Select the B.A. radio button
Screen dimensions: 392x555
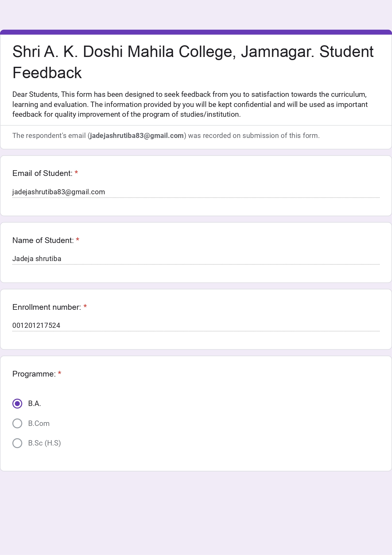pos(17,403)
